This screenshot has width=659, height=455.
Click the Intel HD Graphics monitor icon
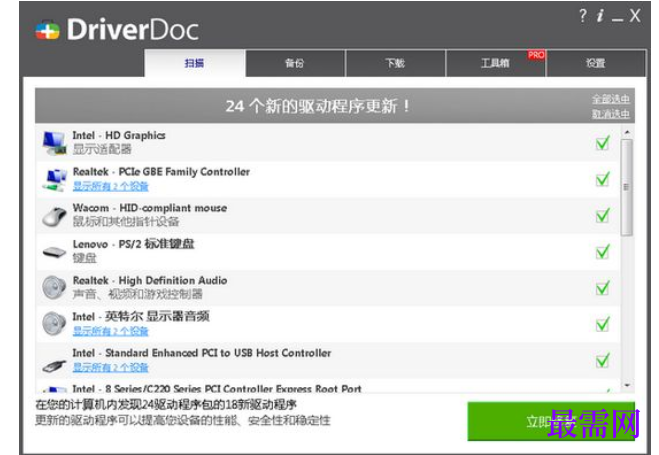55,143
